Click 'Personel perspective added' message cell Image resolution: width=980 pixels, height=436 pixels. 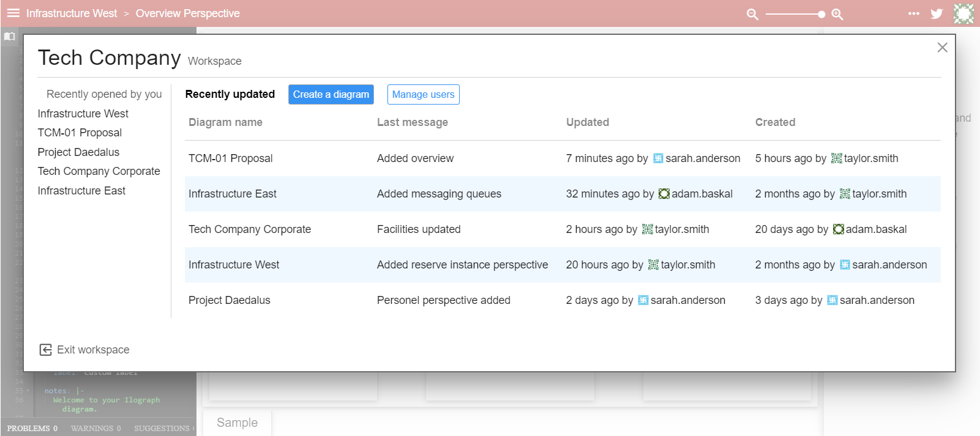[x=444, y=300]
